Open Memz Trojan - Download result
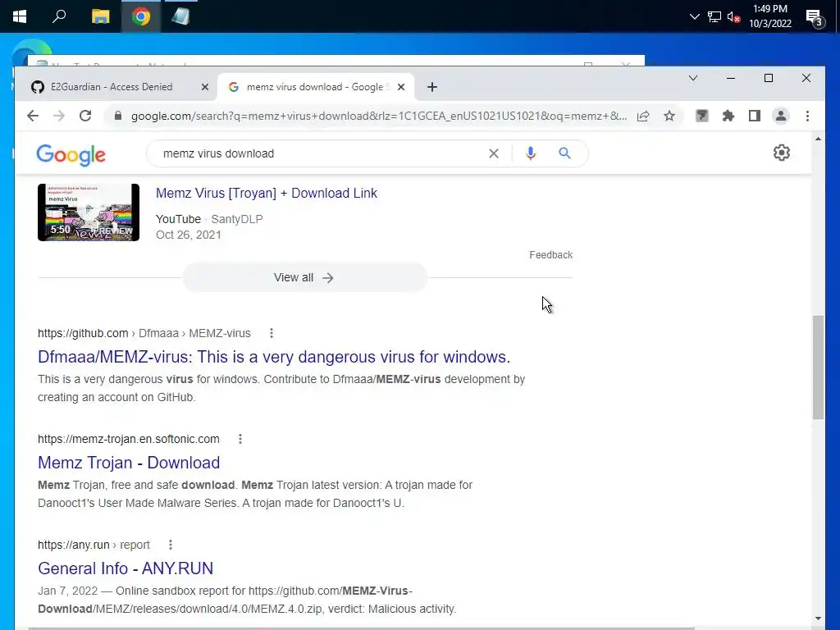Screen dimensions: 840x630 pos(129,463)
